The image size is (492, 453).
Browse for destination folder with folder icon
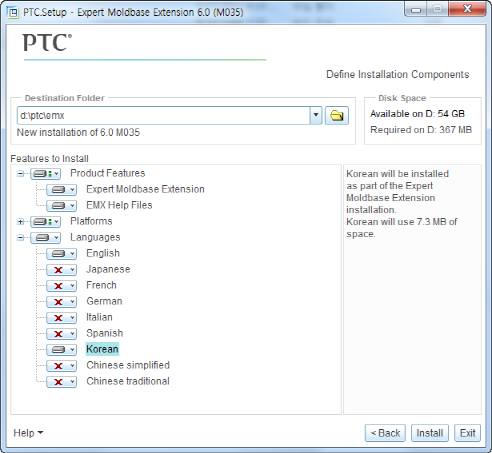[337, 116]
